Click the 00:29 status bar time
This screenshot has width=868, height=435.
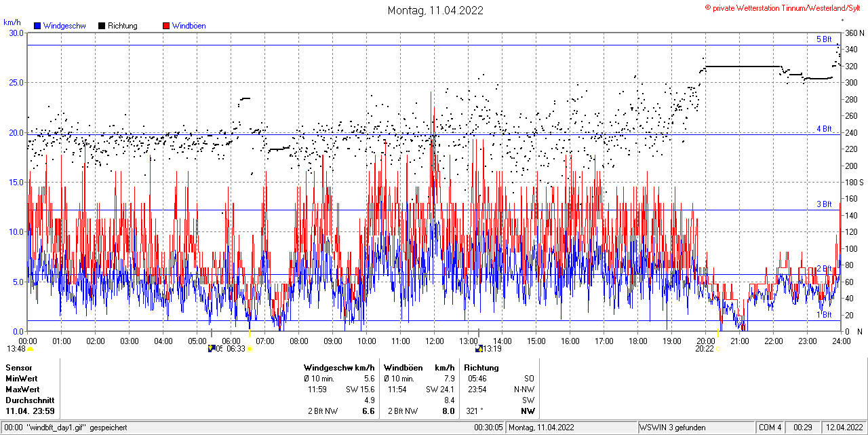(804, 428)
